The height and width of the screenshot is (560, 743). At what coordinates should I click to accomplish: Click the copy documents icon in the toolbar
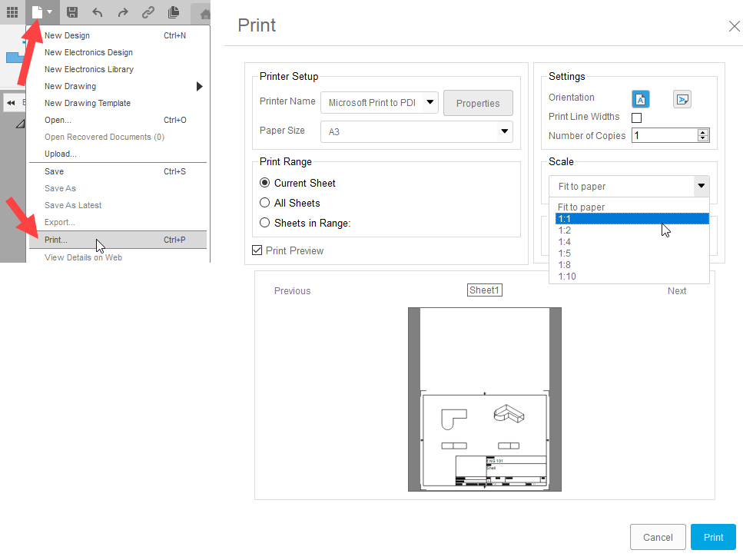173,12
